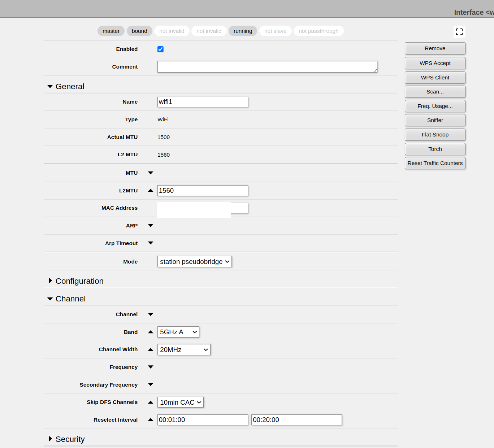Click the not slave status flag
This screenshot has height=448, width=494.
pos(276,31)
